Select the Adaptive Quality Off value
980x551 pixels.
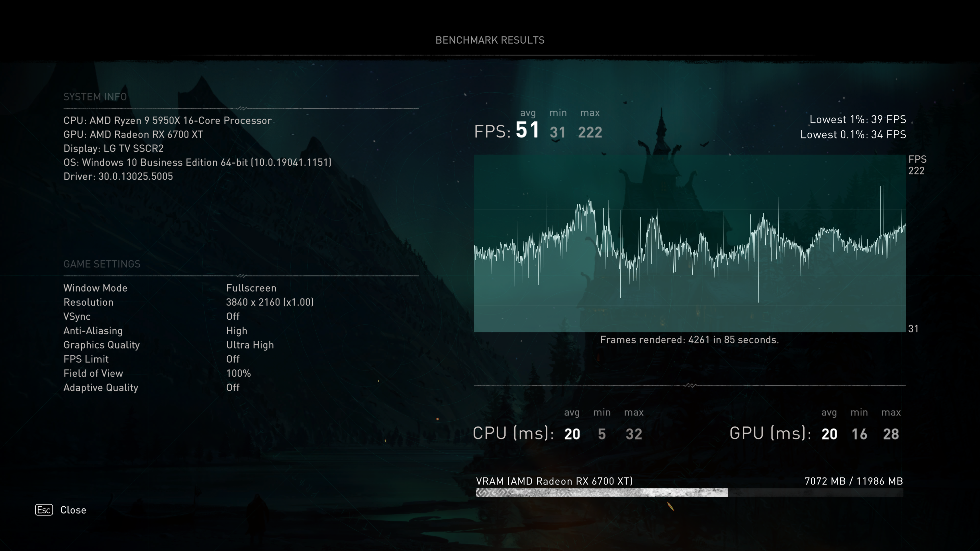[x=233, y=387]
